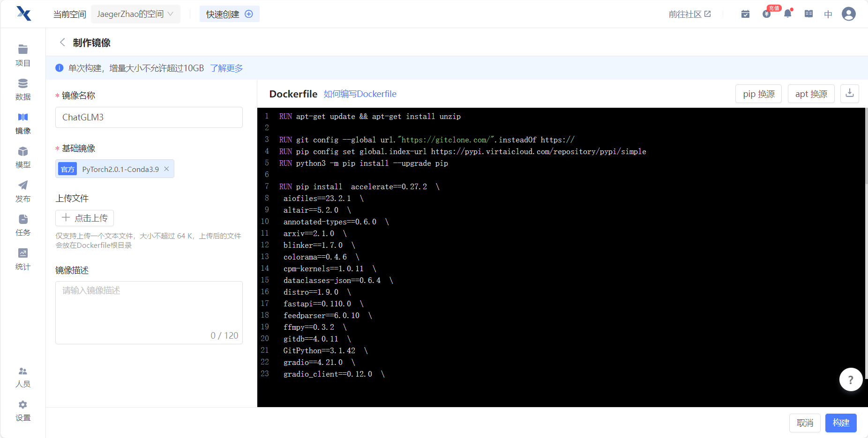This screenshot has height=438, width=868.
Task: Click the Dockerfile editor scrollbar
Action: [x=866, y=145]
